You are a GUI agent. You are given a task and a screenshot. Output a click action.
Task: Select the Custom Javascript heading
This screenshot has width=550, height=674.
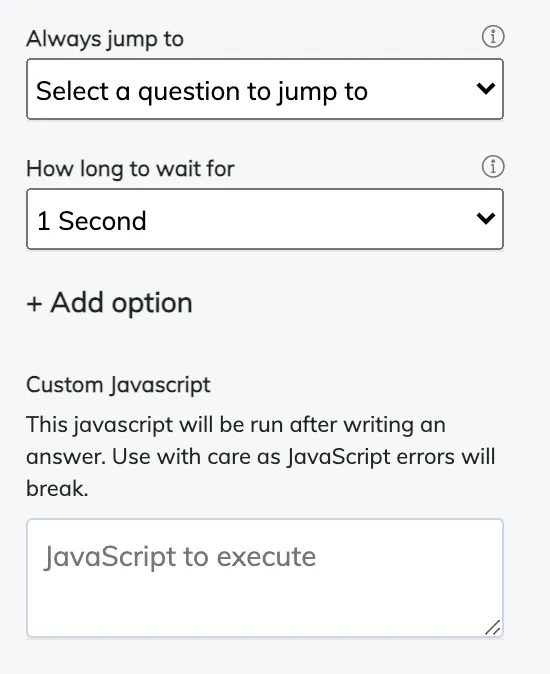[x=119, y=385]
